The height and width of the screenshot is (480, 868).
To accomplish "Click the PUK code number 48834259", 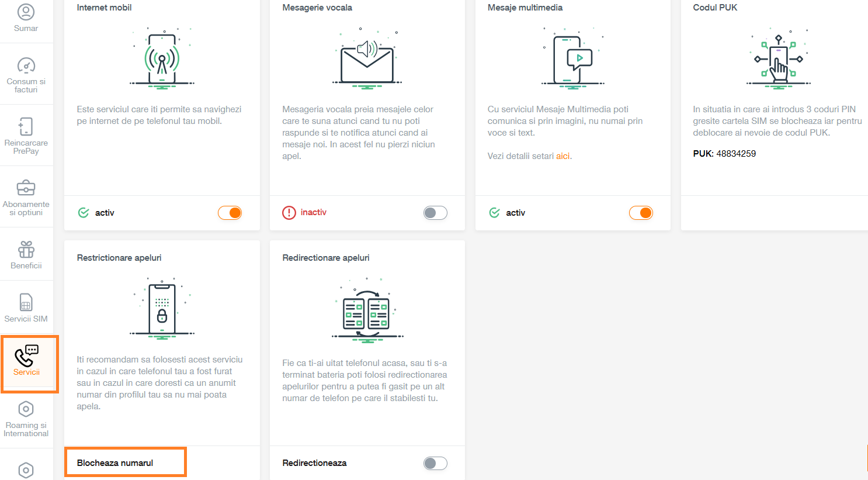I will coord(736,154).
